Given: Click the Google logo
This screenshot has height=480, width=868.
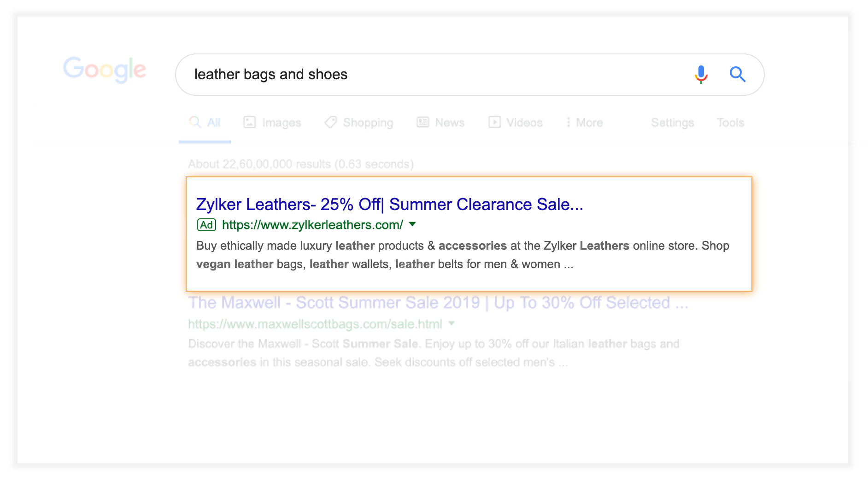Looking at the screenshot, I should 105,70.
